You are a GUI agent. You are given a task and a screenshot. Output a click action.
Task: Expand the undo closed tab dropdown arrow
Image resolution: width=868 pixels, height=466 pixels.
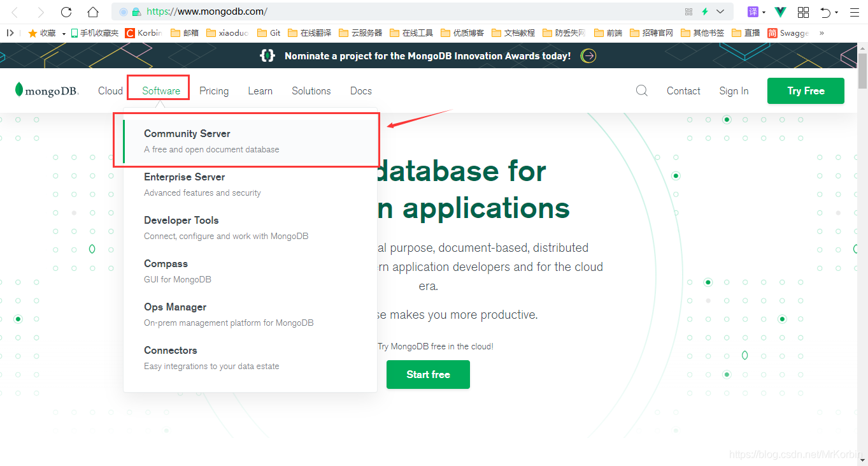point(836,12)
